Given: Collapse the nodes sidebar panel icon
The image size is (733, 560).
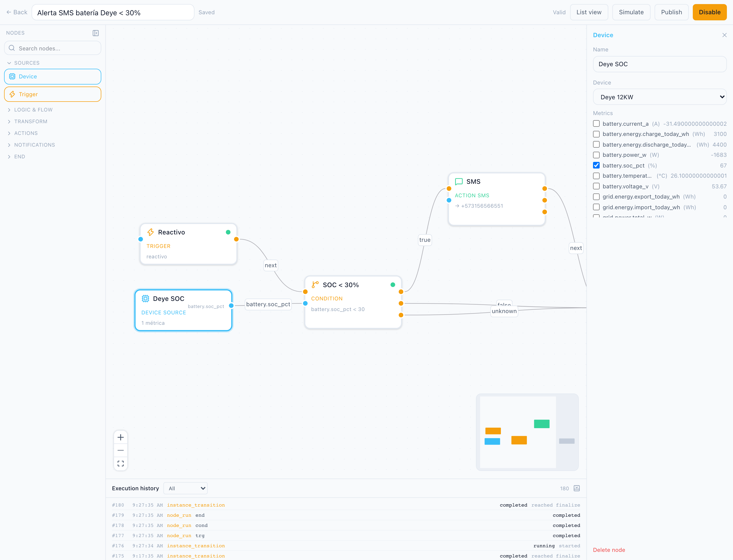Looking at the screenshot, I should tap(96, 33).
